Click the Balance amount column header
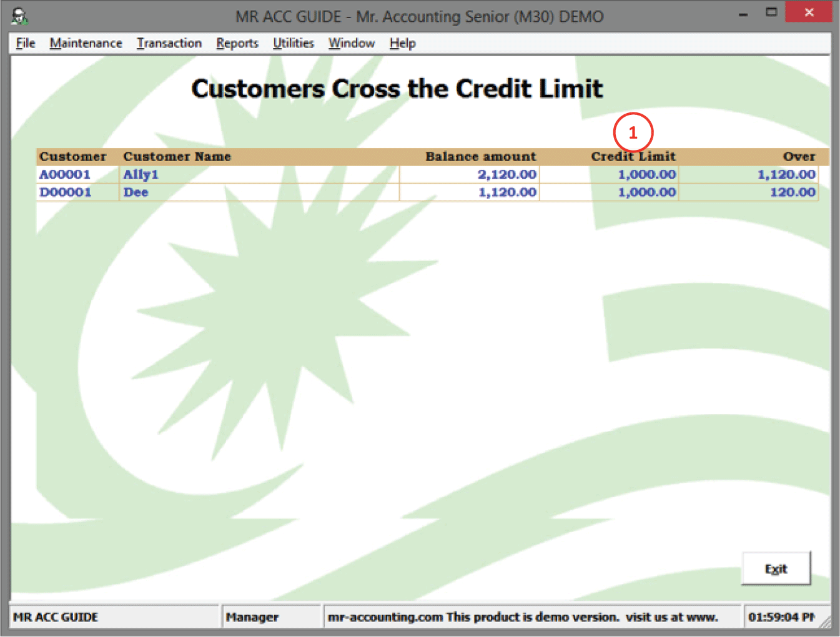This screenshot has height=637, width=840. click(481, 157)
